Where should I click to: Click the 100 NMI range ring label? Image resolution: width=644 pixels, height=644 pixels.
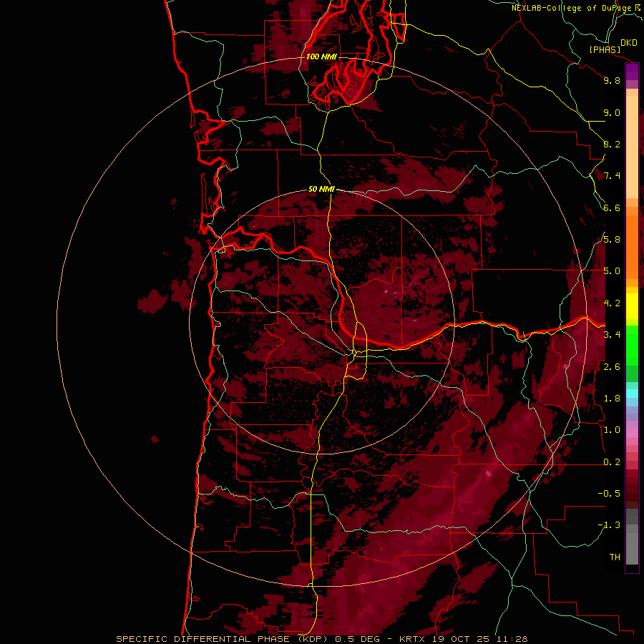point(321,57)
